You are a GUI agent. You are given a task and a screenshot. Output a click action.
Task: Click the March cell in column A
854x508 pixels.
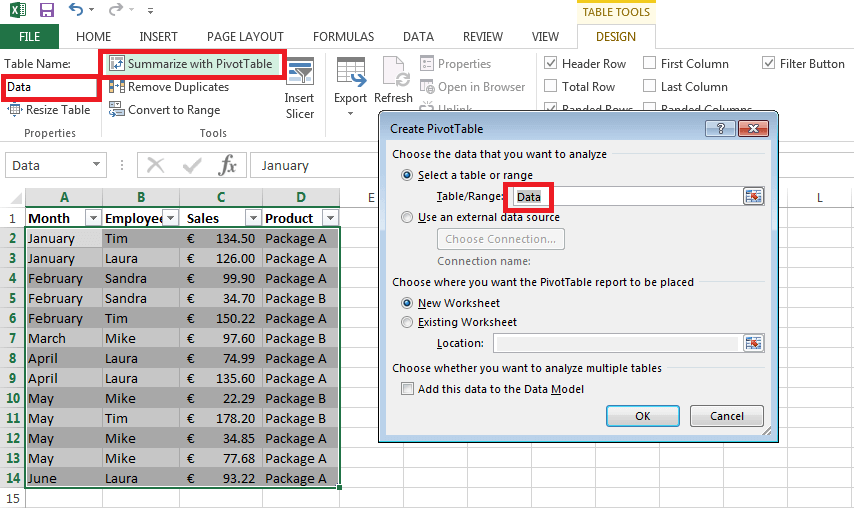tap(64, 339)
